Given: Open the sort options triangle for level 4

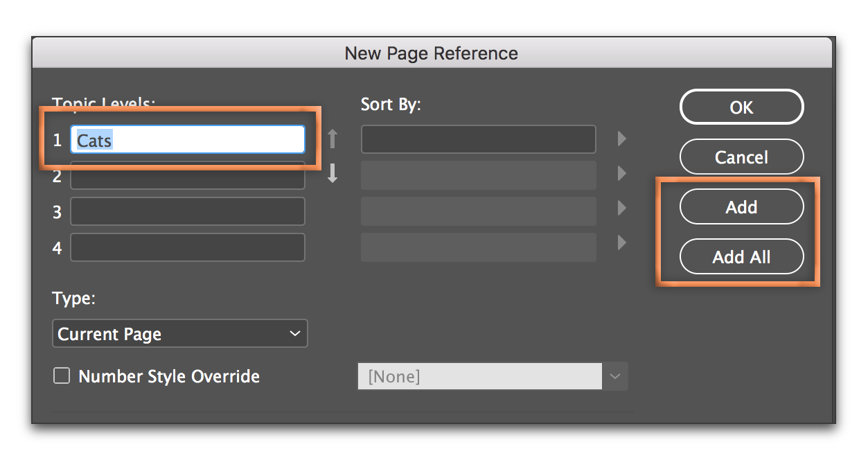Looking at the screenshot, I should click(x=621, y=242).
